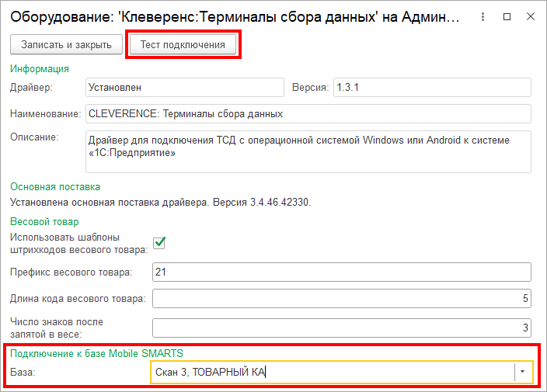Screen dimensions: 547x392
Task: Click the 'Информация' section header
Action: pyautogui.click(x=40, y=69)
